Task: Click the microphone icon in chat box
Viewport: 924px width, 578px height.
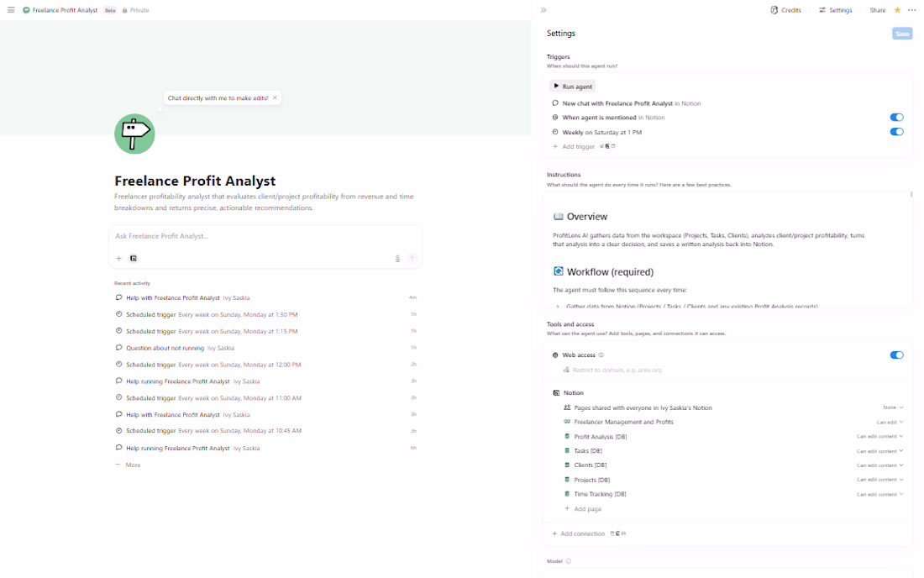Action: click(397, 259)
